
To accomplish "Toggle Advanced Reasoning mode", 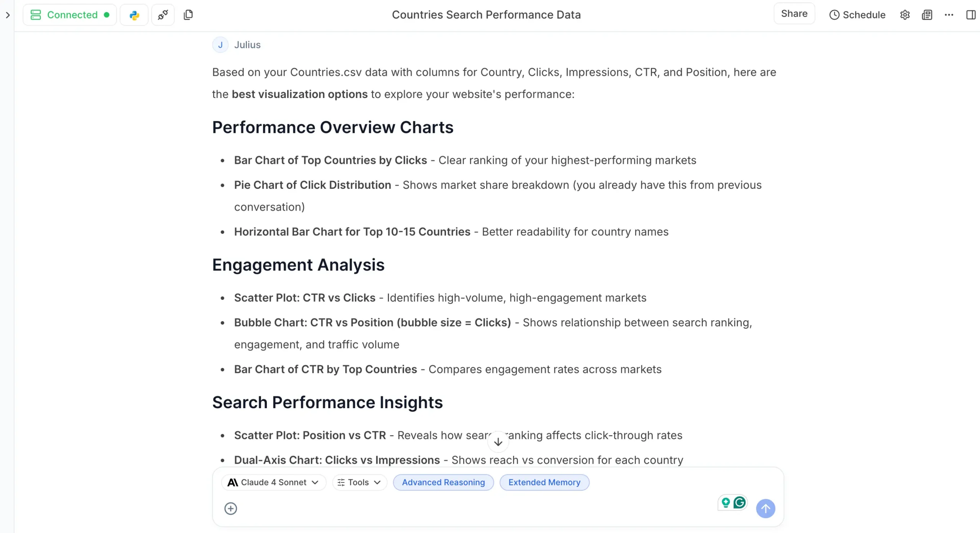I will pyautogui.click(x=443, y=482).
